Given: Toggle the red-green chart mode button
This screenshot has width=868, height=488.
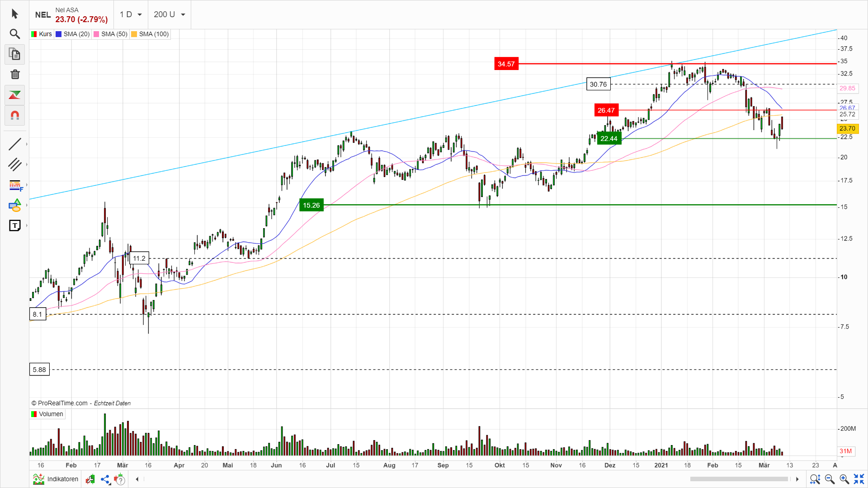Looking at the screenshot, I should coord(14,95).
